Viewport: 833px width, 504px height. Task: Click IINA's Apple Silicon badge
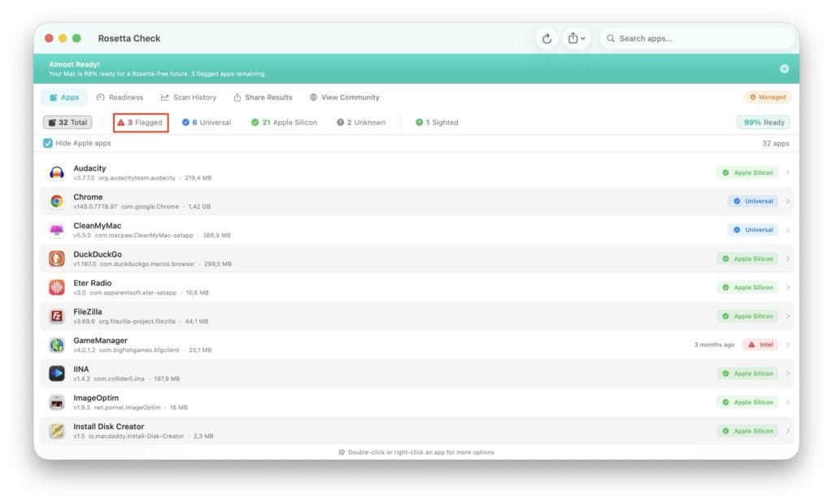pos(747,373)
